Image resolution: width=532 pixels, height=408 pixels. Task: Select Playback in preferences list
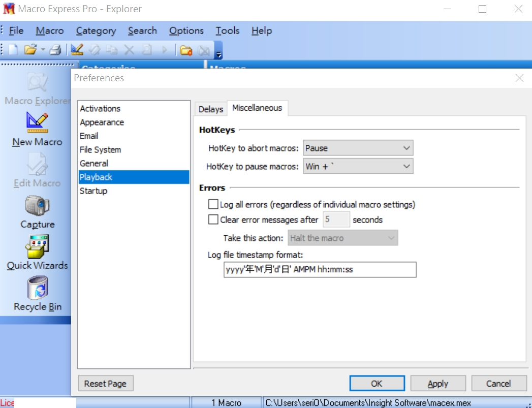(x=134, y=177)
